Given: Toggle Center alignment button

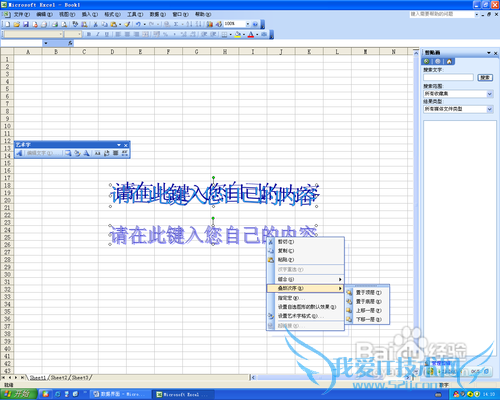Looking at the screenshot, I should click(127, 34).
